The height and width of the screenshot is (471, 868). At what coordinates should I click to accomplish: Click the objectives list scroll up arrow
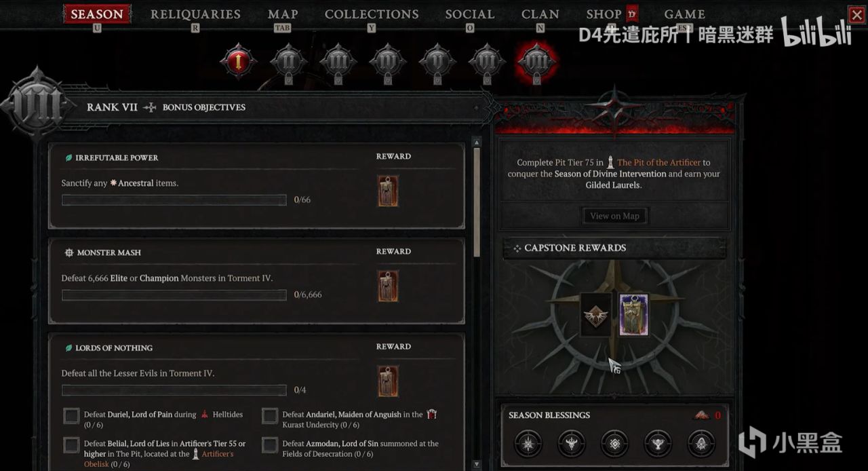(477, 143)
